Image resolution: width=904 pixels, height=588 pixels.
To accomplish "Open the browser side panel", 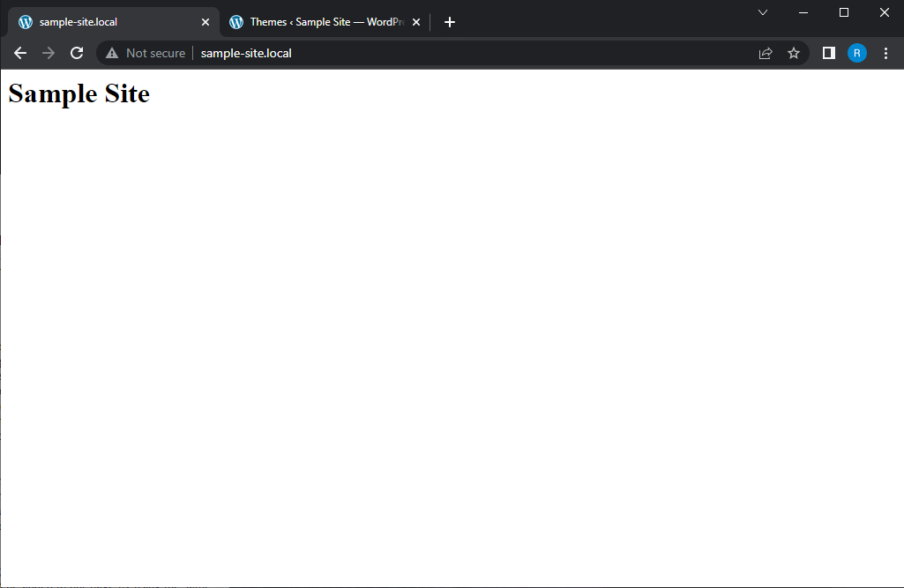I will pos(829,53).
